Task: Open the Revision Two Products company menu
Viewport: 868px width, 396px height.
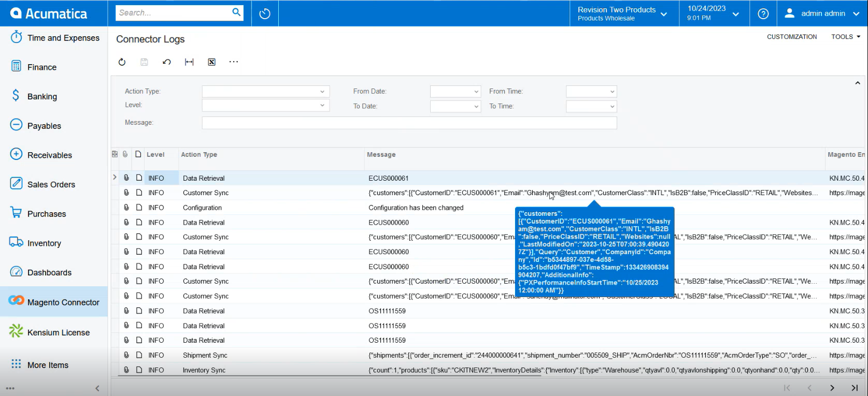Action: (624, 13)
